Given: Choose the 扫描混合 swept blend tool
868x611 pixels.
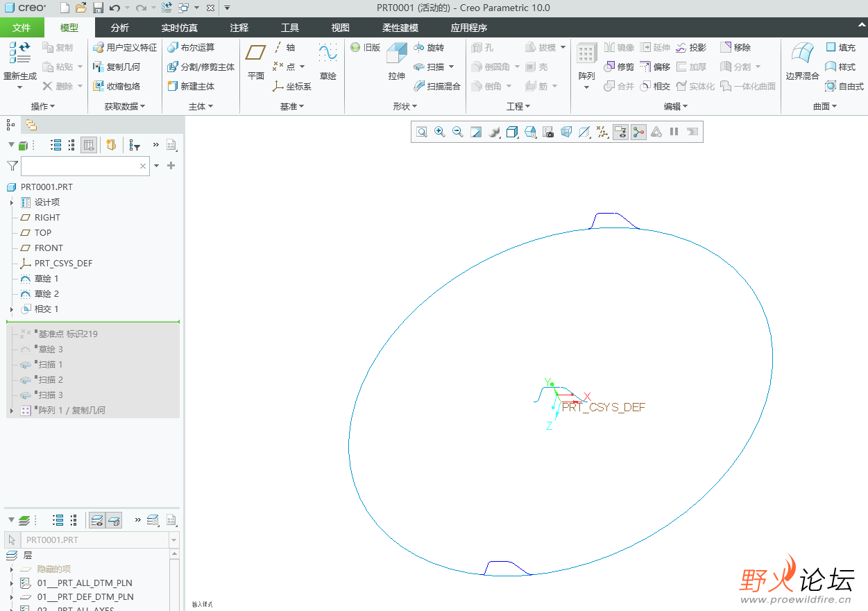Looking at the screenshot, I should 437,86.
